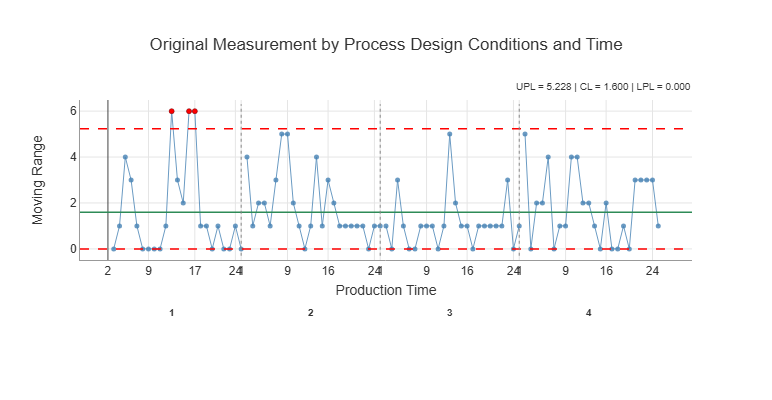Screen dimensions: 772x400
Task: Click the group 4 data point at value 5
Action: [x=525, y=134]
